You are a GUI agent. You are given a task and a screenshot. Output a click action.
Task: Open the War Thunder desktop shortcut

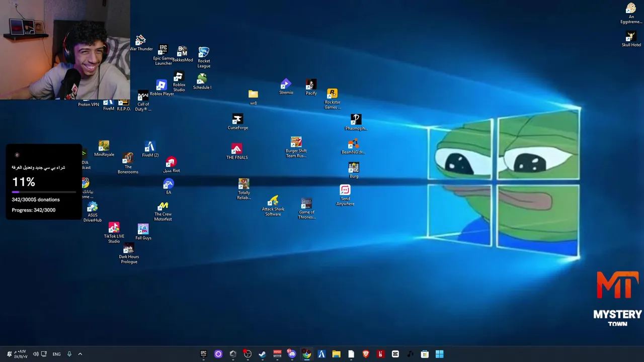(x=141, y=43)
